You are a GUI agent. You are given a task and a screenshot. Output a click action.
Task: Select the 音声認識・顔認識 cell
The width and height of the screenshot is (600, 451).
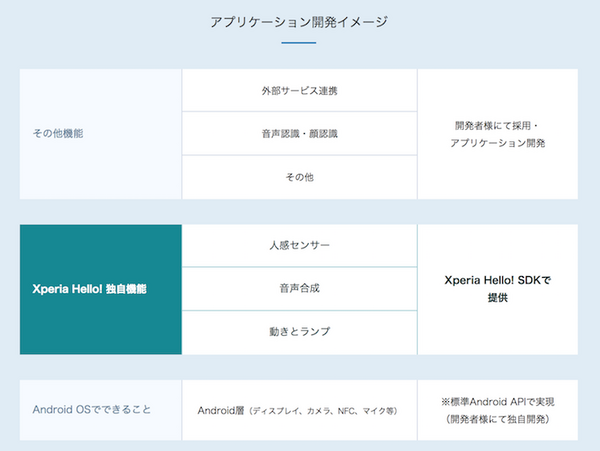point(299,133)
